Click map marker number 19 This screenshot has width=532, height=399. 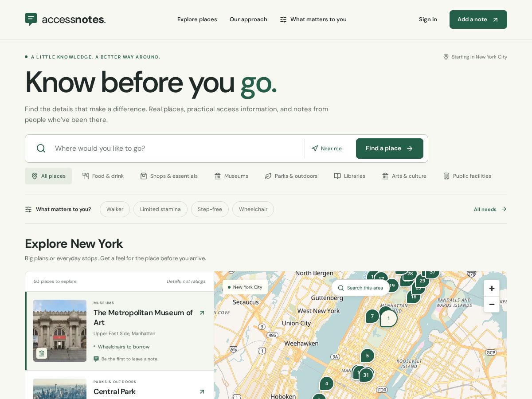click(392, 286)
